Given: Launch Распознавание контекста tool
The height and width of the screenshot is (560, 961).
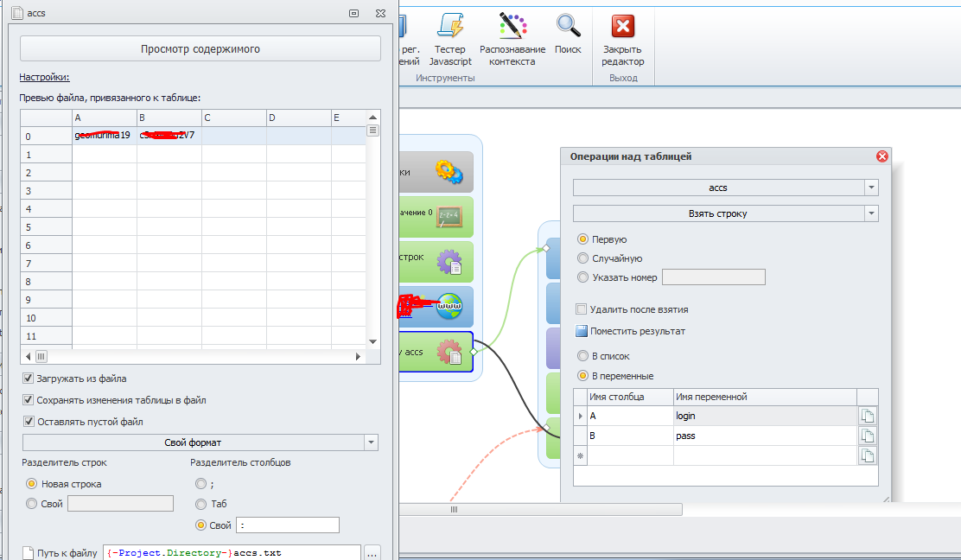Looking at the screenshot, I should pyautogui.click(x=512, y=39).
